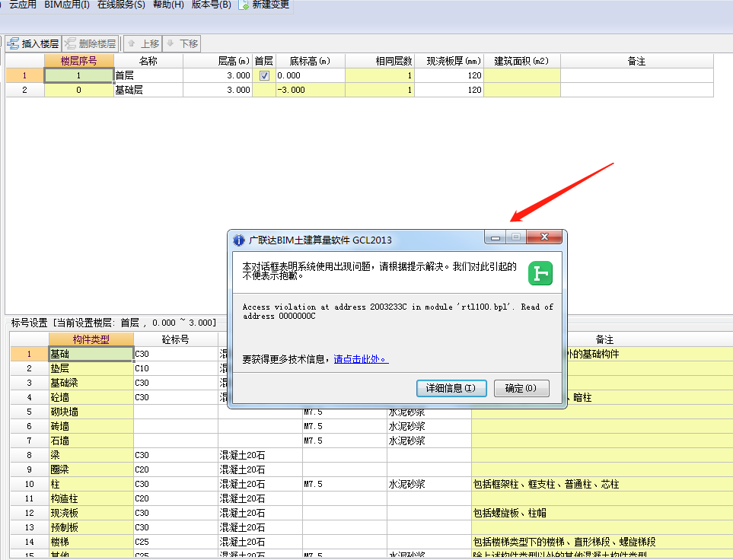Open the 帮助(H) menu
The width and height of the screenshot is (733, 560).
point(168,5)
